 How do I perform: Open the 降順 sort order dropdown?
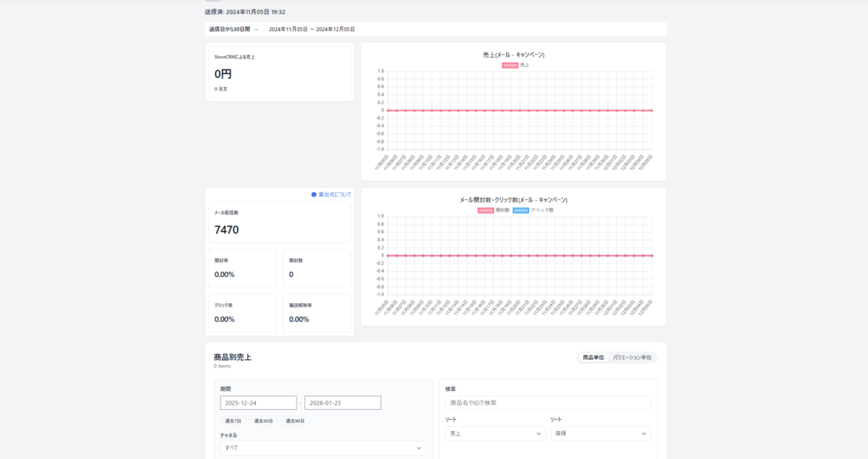[x=600, y=434]
